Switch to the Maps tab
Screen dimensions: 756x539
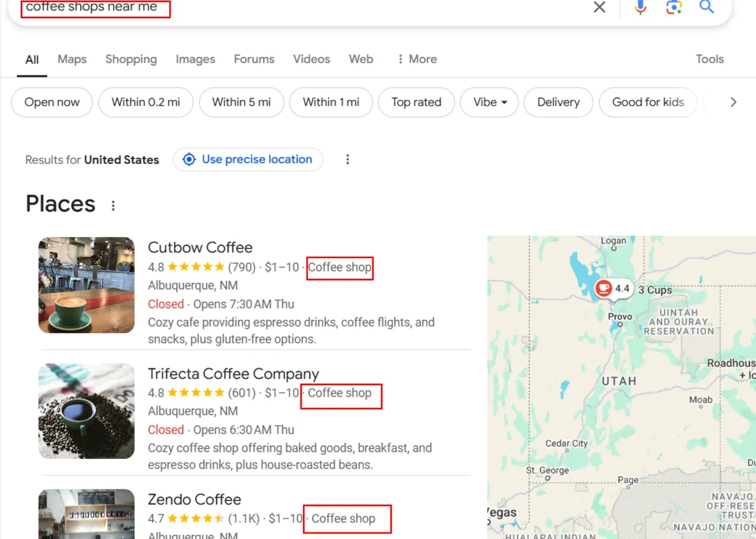click(x=71, y=59)
